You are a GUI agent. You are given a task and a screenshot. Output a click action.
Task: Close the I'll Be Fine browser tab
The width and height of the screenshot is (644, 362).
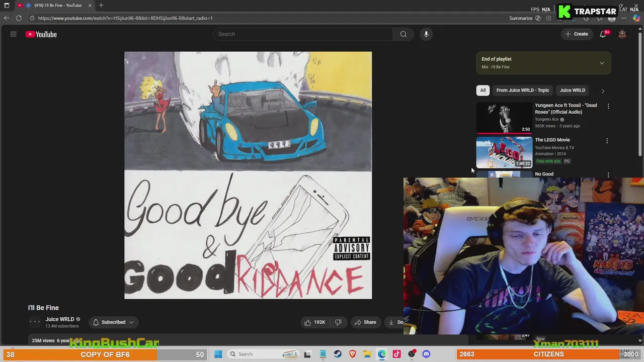90,5
